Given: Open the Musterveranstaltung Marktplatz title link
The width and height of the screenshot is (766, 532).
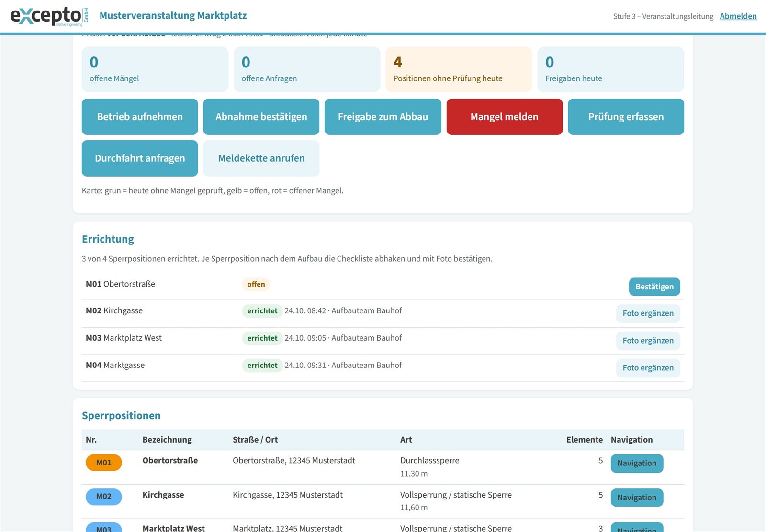Looking at the screenshot, I should (173, 15).
